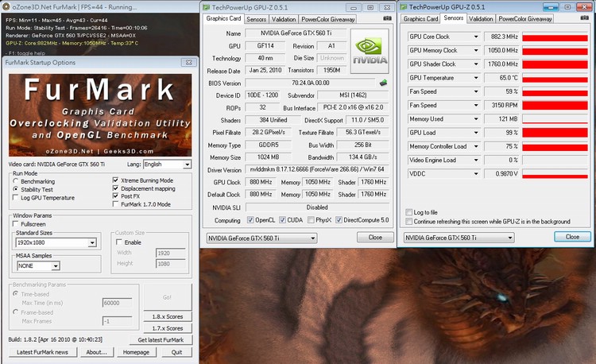Toggle the OpenCL computing checkbox
This screenshot has height=364, width=596.
click(x=250, y=219)
